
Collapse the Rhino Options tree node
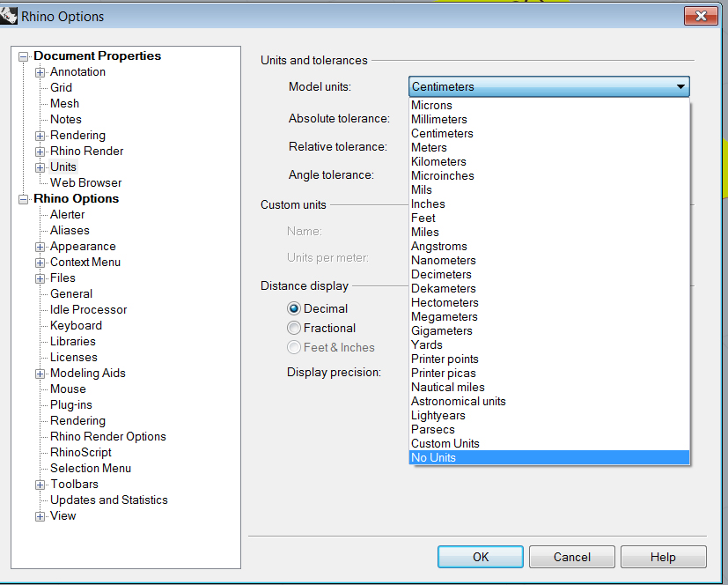[x=23, y=199]
